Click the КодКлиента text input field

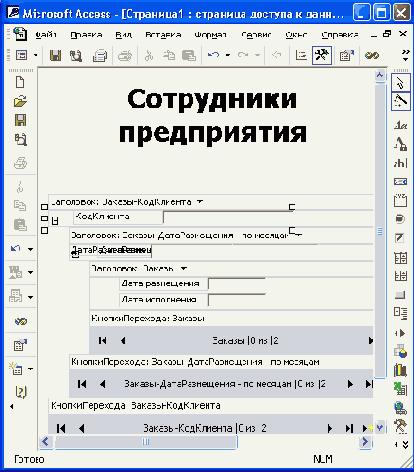[x=228, y=217]
